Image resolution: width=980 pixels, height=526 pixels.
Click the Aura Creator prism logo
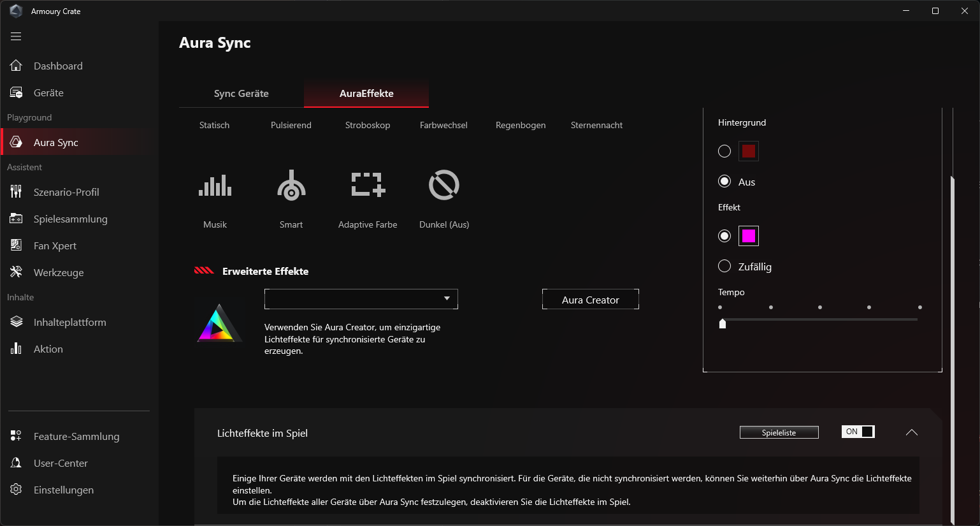point(219,323)
